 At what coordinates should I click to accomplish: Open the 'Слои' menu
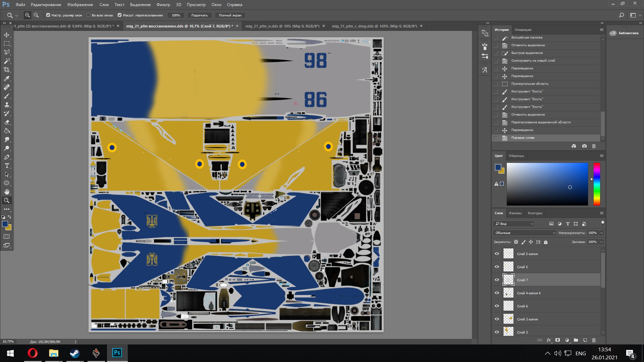104,5
